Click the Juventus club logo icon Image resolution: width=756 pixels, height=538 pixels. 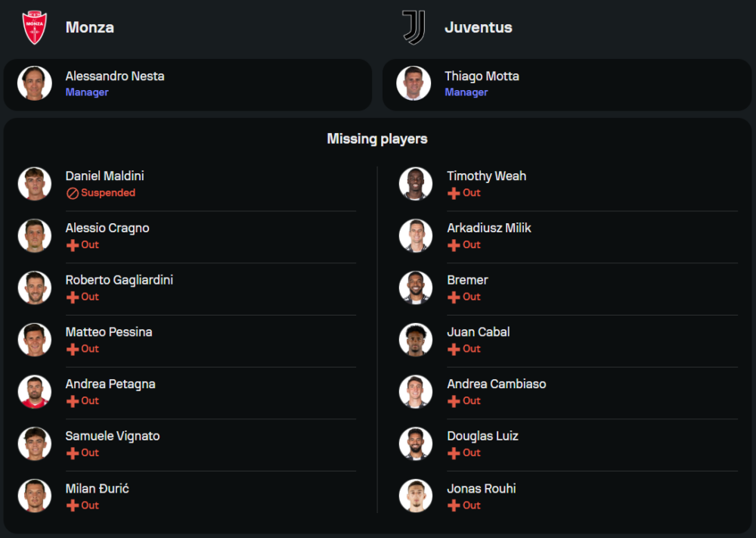(414, 27)
